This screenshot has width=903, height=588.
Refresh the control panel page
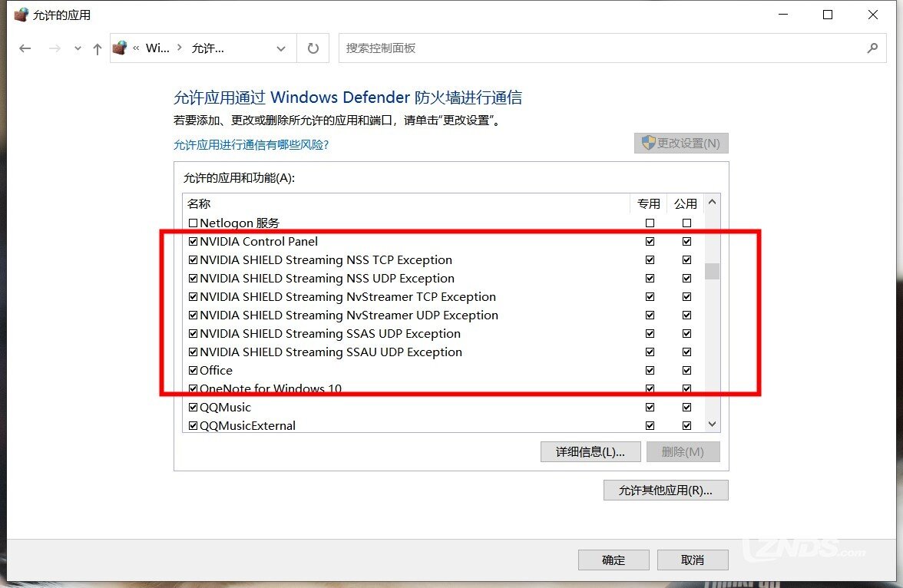(x=313, y=48)
